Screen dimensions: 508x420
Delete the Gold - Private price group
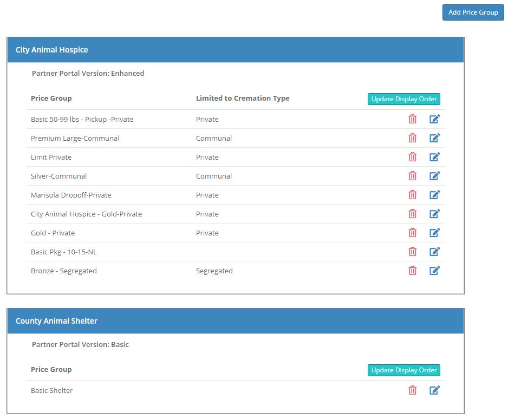coord(412,233)
